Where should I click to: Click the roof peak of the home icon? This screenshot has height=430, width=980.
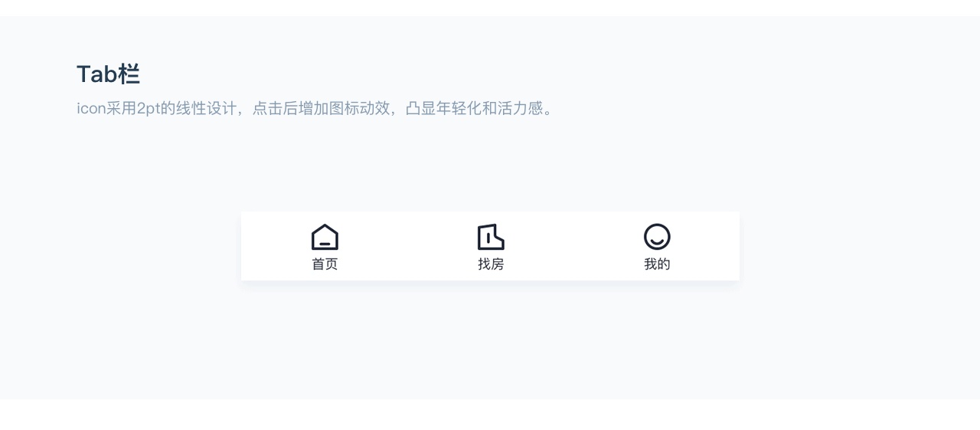(325, 226)
